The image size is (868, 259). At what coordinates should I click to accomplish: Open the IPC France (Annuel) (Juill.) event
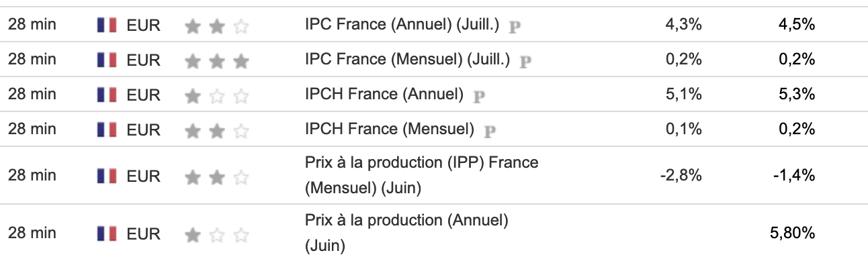(402, 25)
